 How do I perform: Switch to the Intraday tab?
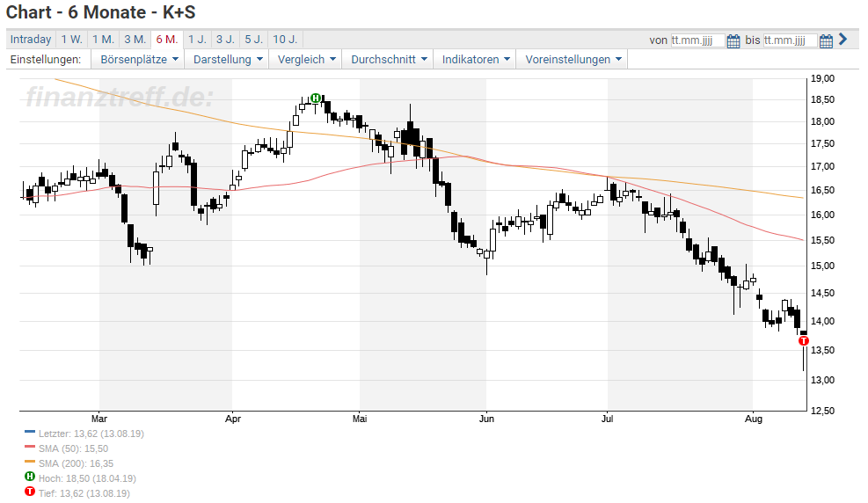click(x=31, y=40)
